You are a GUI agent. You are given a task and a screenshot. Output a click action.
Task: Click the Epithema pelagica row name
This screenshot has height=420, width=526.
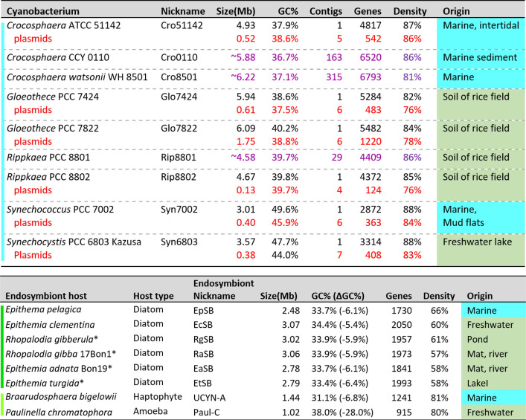(x=43, y=309)
